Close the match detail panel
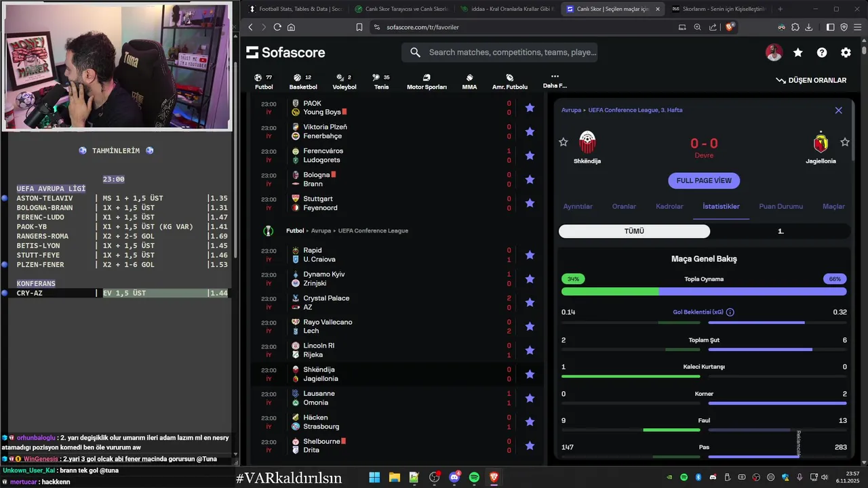The height and width of the screenshot is (488, 868). coord(838,110)
